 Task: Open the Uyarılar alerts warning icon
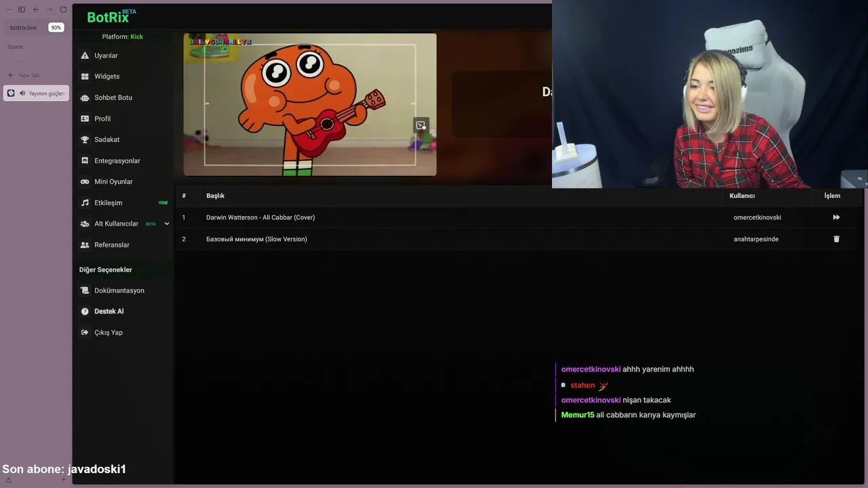pos(85,56)
